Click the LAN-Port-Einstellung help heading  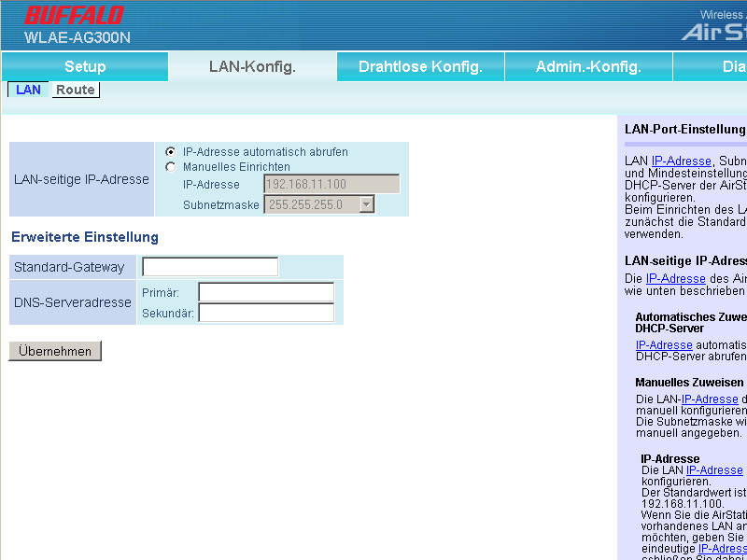pos(685,129)
